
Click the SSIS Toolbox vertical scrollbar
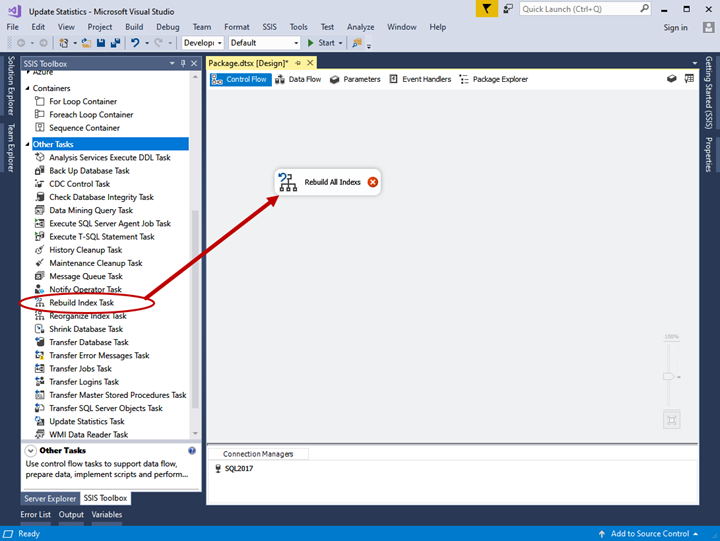point(195,309)
